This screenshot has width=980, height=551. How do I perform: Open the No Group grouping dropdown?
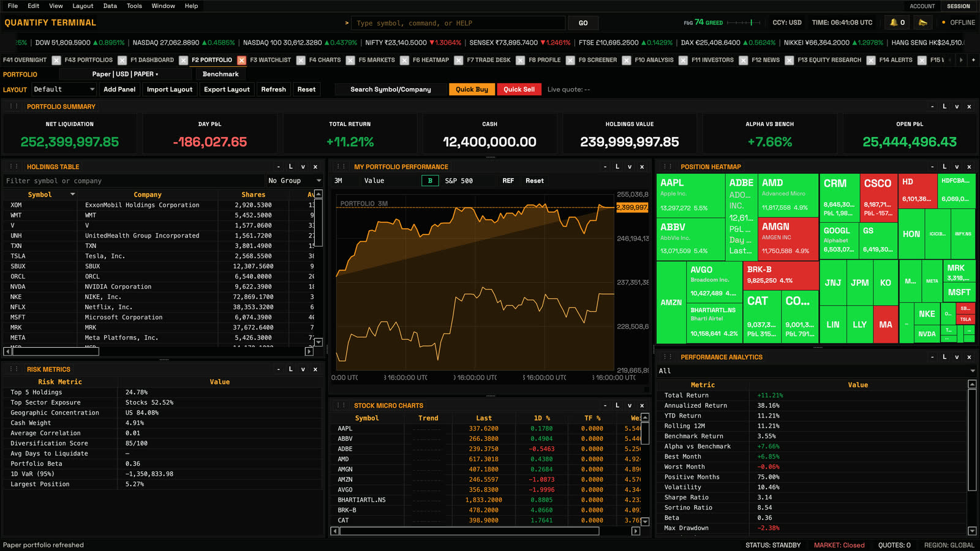pos(295,181)
